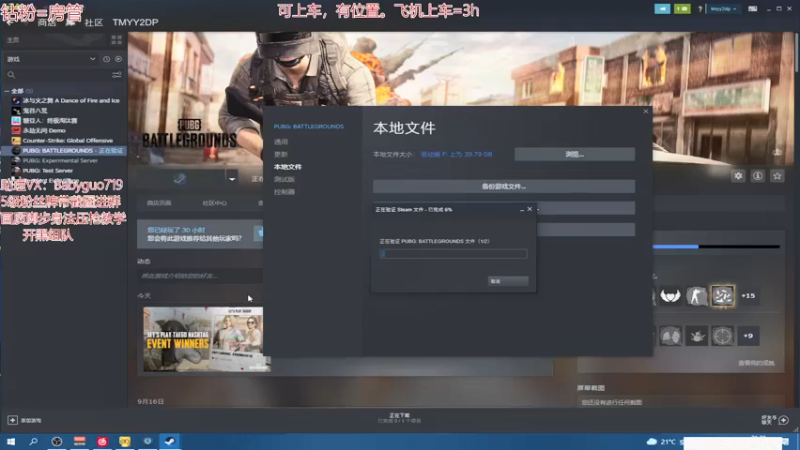This screenshot has width=800, height=450.
Task: Open 测试版 properties tab
Action: coord(284,179)
